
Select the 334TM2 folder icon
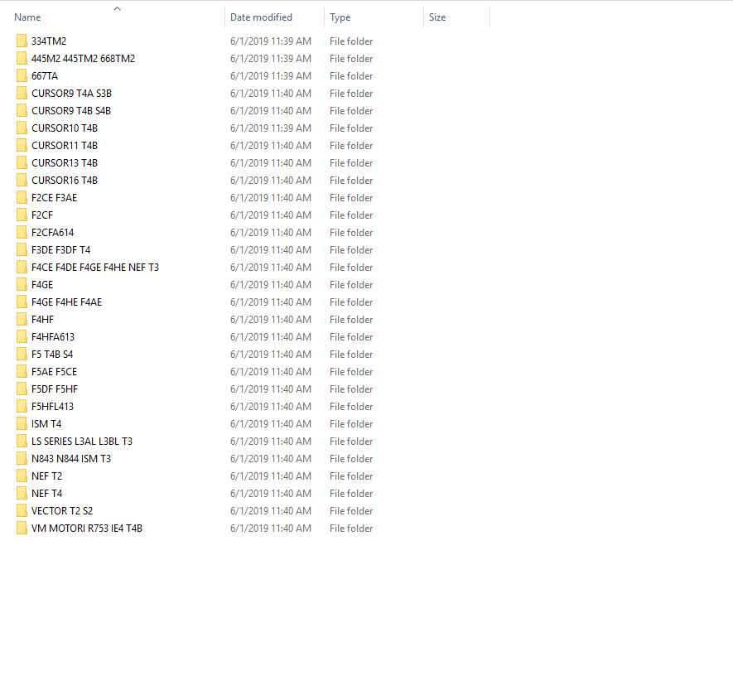point(22,41)
